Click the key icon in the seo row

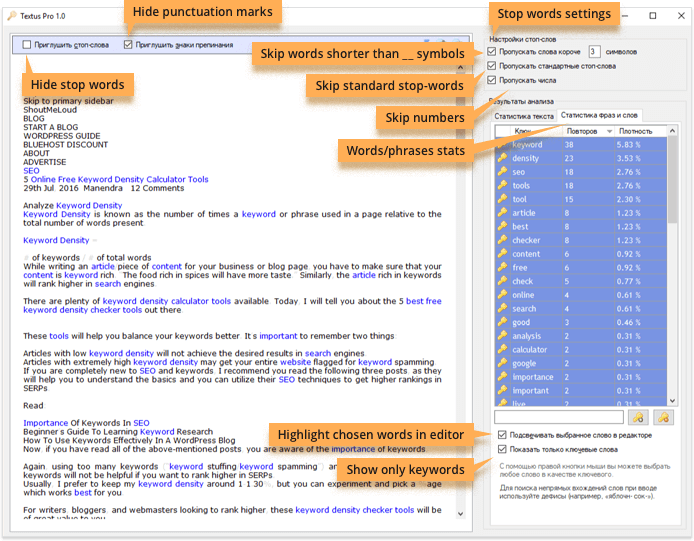[502, 171]
